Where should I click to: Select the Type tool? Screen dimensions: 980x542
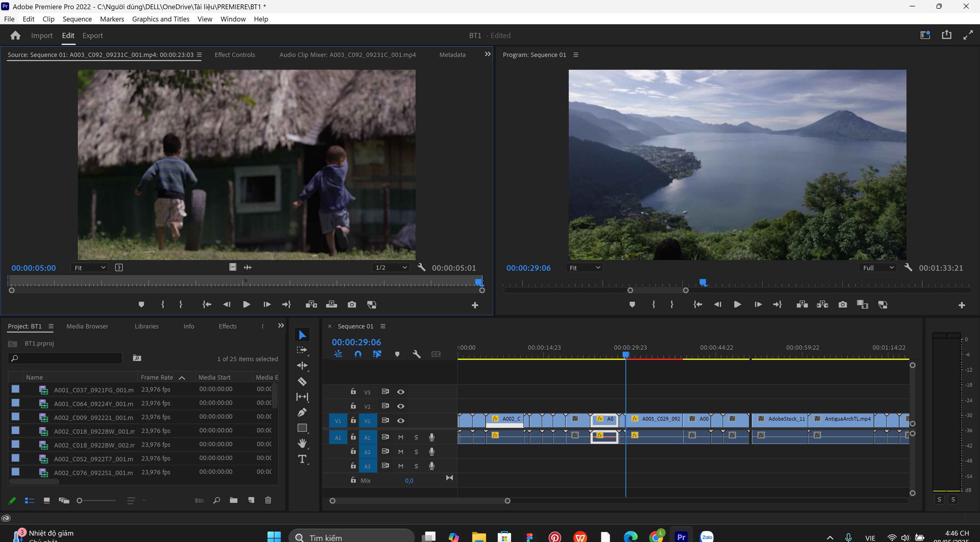(302, 459)
